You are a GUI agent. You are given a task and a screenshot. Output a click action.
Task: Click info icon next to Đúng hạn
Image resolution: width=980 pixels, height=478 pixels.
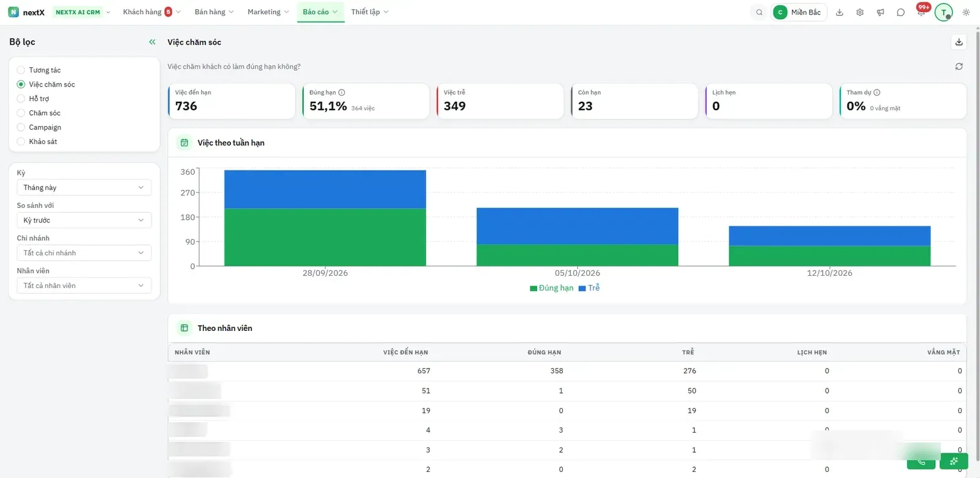[342, 93]
